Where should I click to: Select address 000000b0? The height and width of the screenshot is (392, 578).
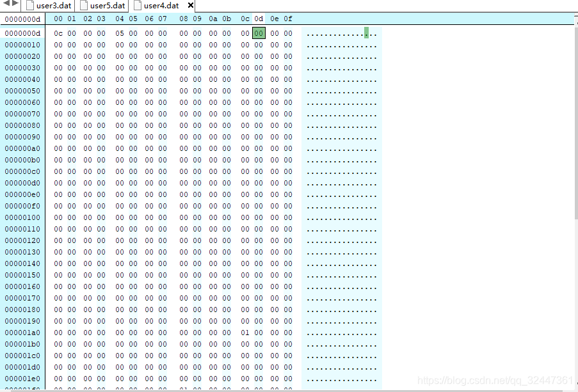tap(22, 160)
